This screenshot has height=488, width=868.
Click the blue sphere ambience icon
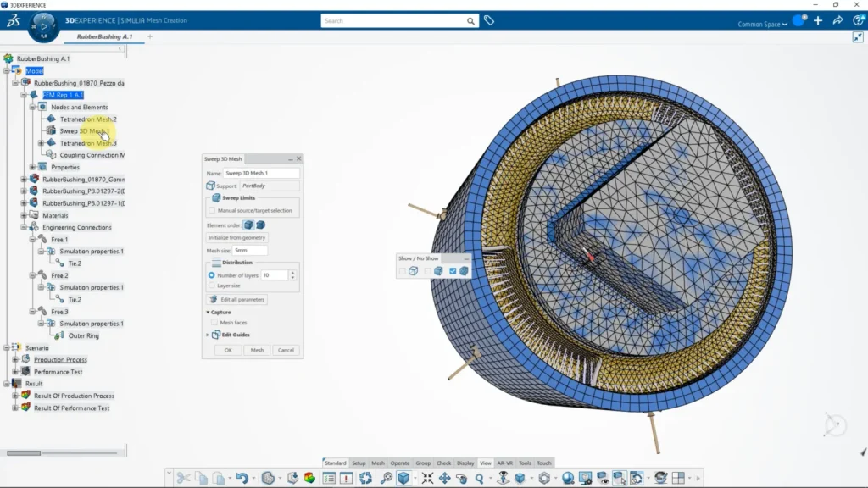coord(568,478)
